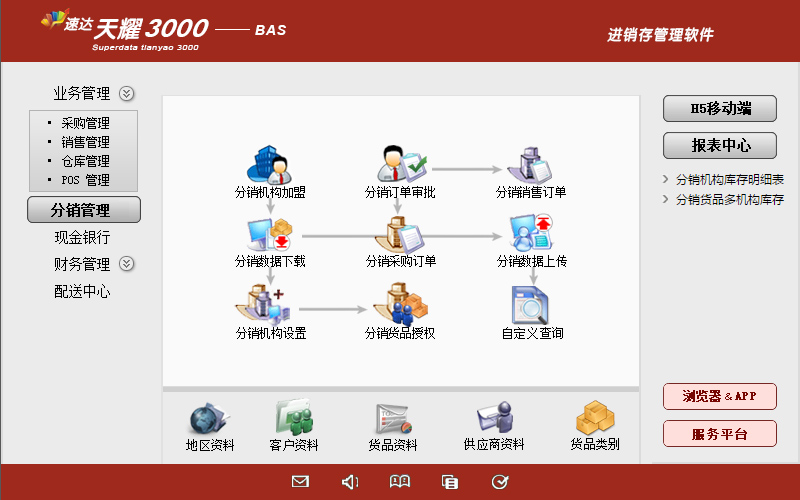Open 自定义查询 magnifier icon

pos(531,305)
